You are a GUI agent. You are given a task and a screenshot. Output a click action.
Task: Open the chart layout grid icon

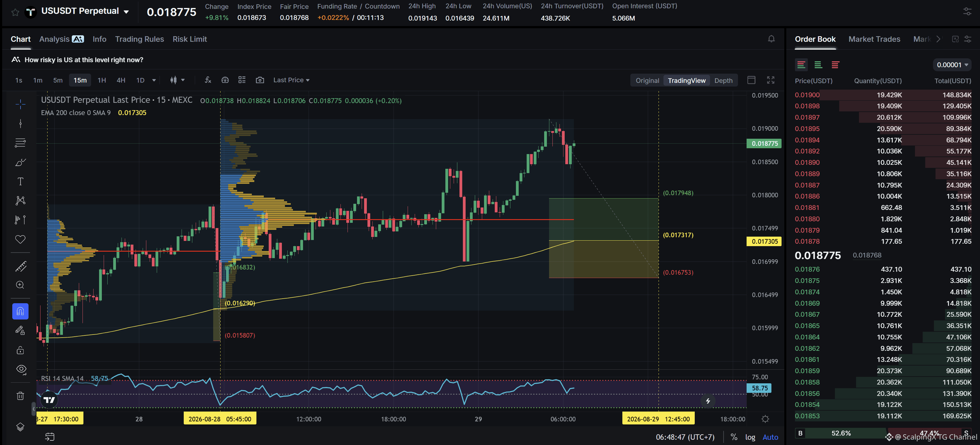tap(242, 80)
